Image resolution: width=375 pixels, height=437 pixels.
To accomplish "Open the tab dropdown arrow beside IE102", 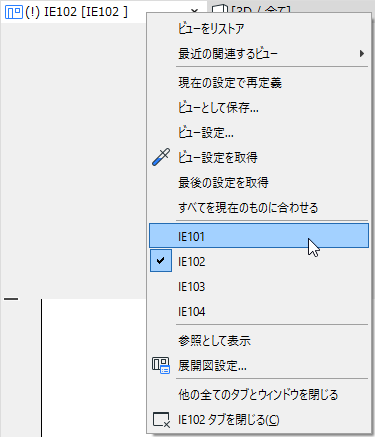I will tap(195, 11).
